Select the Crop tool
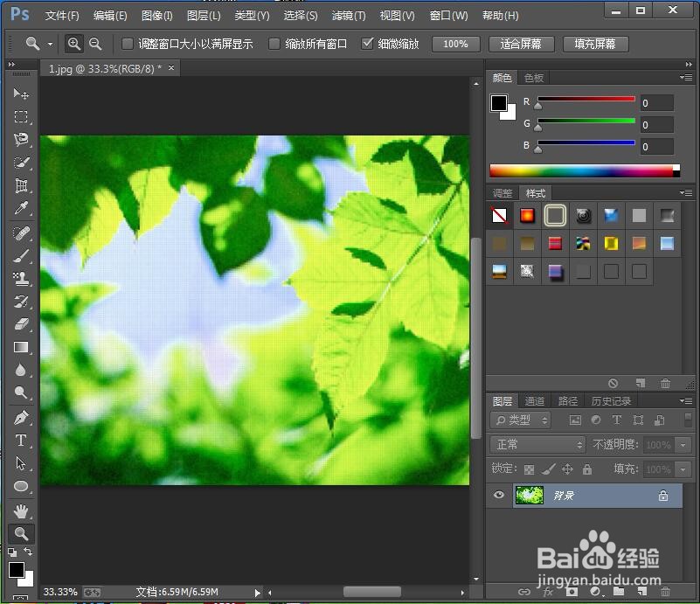700x604 pixels. (x=20, y=185)
